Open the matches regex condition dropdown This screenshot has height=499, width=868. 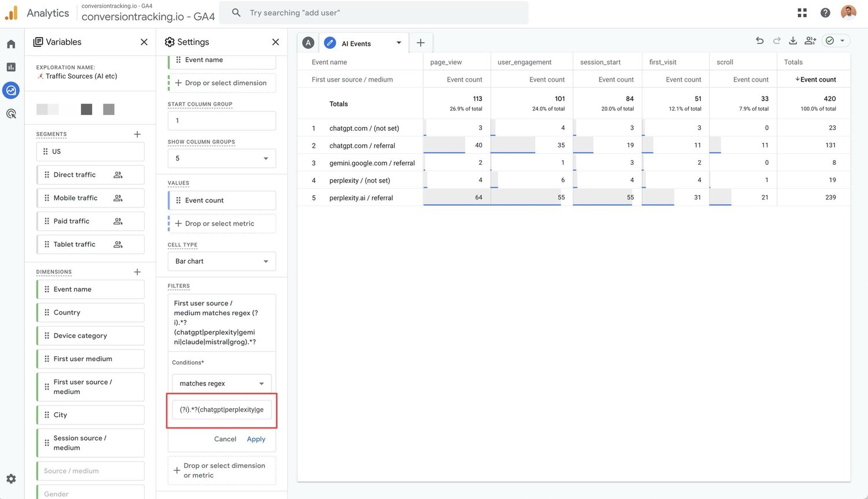click(222, 383)
